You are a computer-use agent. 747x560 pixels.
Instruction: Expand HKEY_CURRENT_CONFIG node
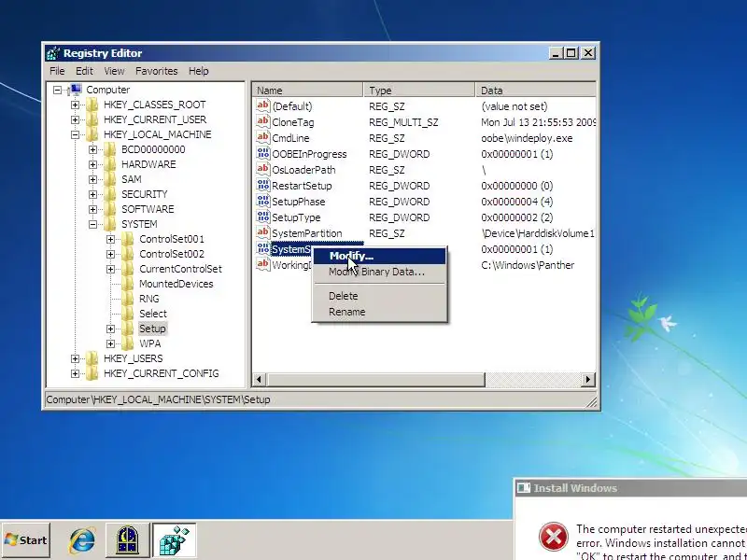(x=75, y=373)
